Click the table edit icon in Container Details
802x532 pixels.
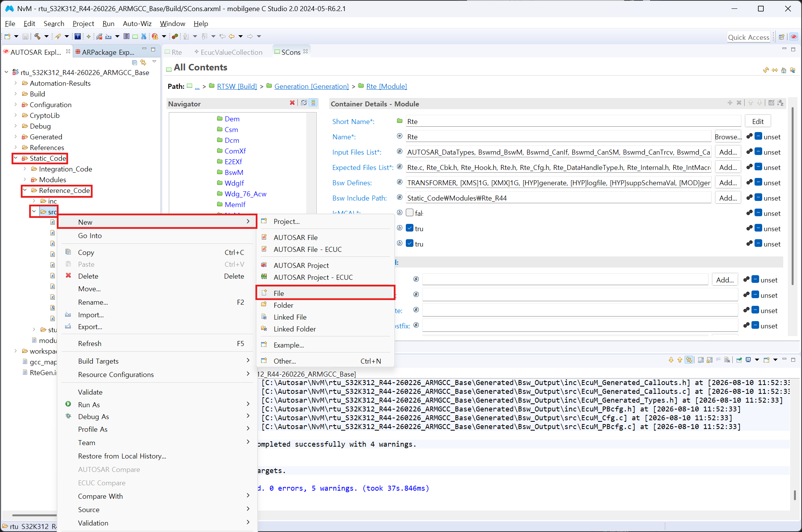point(771,103)
